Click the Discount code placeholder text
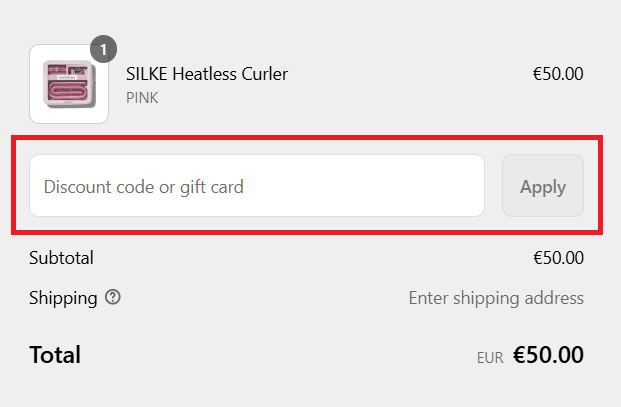Screen dimensions: 621x407 [144, 186]
